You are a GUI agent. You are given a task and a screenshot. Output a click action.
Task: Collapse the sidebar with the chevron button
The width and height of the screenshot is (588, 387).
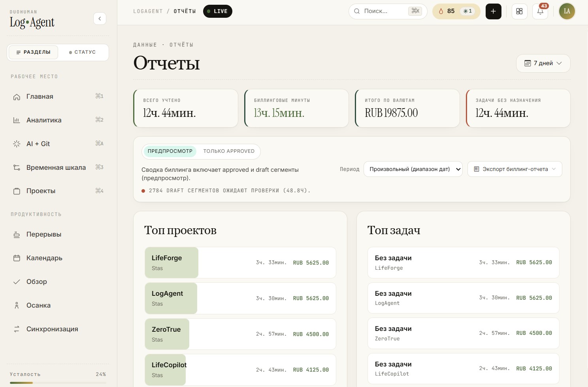point(100,19)
